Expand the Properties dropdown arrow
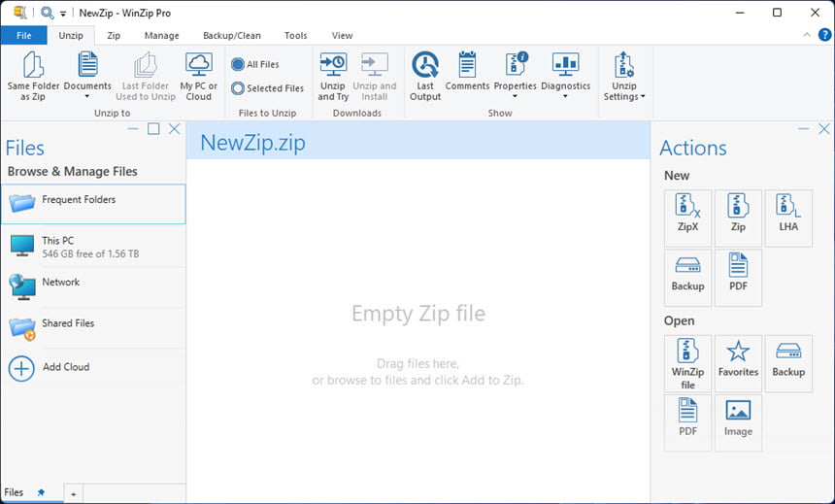Image resolution: width=835 pixels, height=504 pixels. (515, 97)
